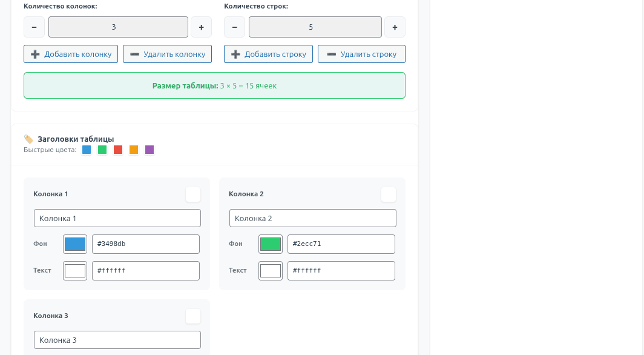Click the #3498db background hex field
The image size is (644, 355).
pyautogui.click(x=145, y=244)
